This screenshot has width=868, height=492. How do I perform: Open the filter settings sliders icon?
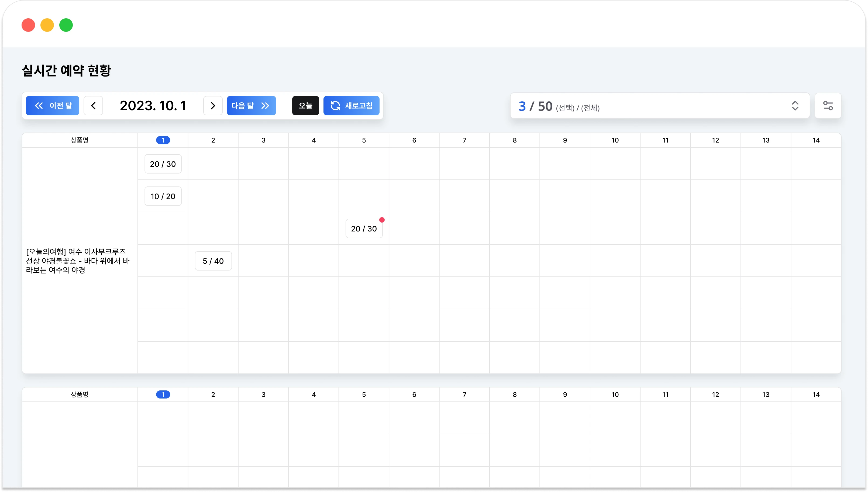(x=828, y=106)
